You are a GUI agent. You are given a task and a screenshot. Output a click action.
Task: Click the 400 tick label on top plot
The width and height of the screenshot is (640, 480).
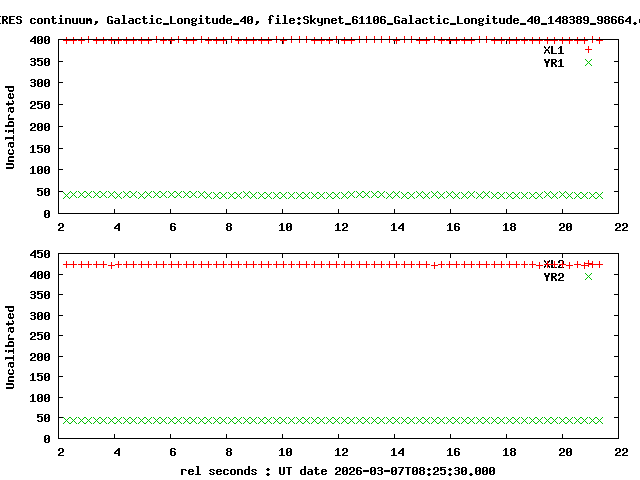point(40,40)
